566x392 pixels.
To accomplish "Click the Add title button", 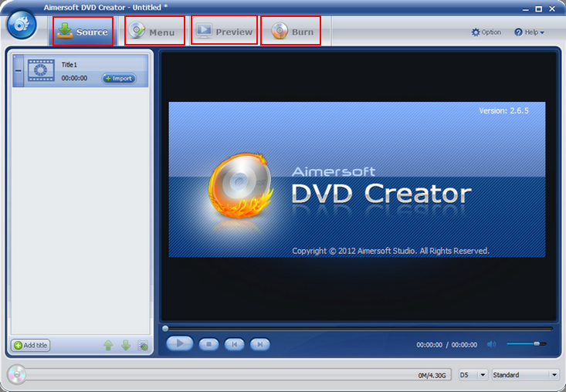I will click(x=31, y=345).
